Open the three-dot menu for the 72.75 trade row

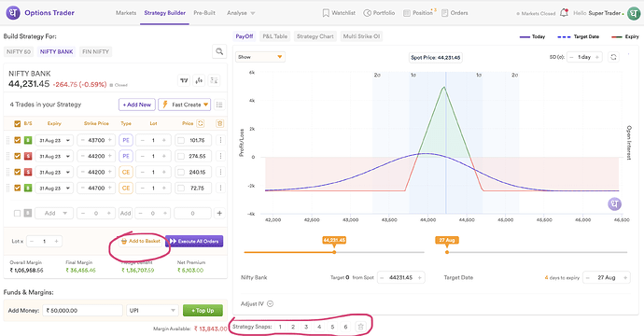coord(220,188)
